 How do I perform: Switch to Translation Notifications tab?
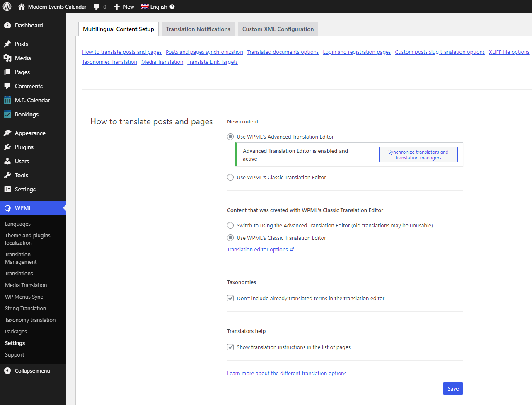tap(198, 29)
